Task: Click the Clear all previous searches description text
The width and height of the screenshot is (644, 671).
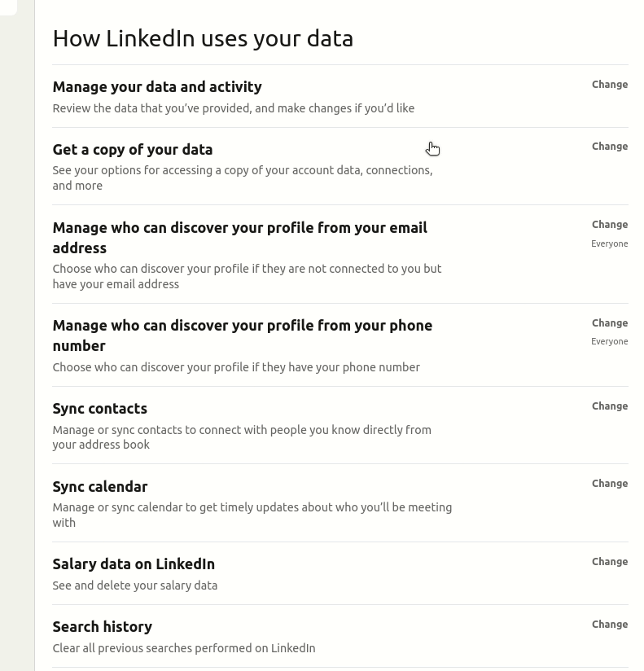Action: [x=184, y=649]
